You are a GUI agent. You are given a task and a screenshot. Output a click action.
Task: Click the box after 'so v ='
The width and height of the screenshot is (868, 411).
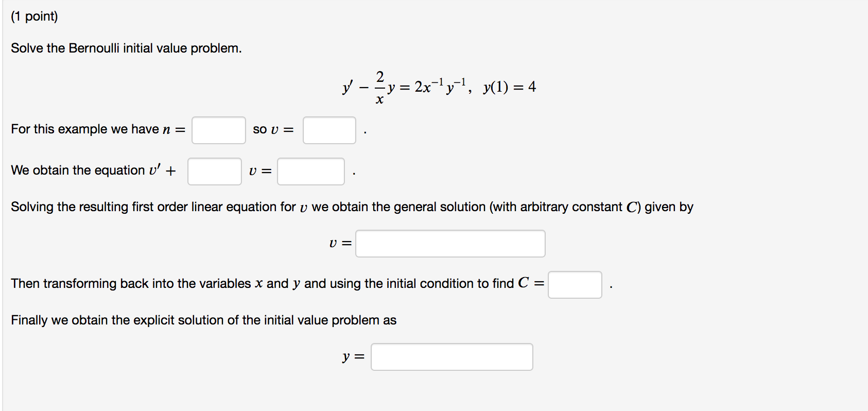[x=329, y=131]
